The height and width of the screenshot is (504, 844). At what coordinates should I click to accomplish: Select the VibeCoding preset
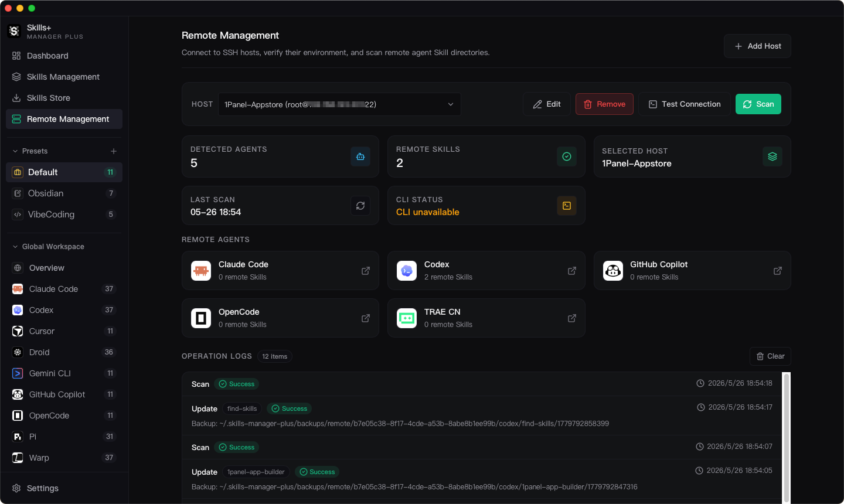point(64,214)
